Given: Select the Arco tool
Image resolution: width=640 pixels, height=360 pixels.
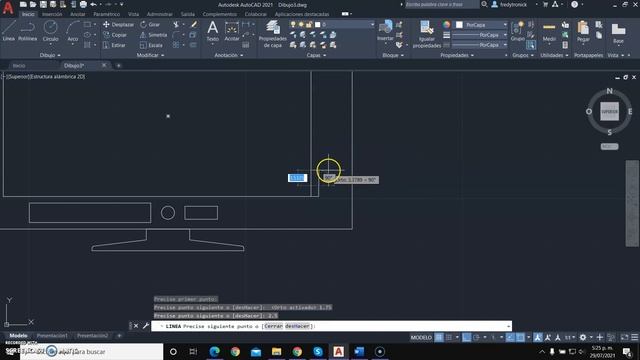Looking at the screenshot, I should [73, 31].
